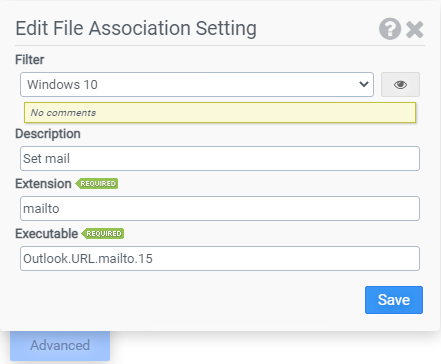Click the REQUIRED badge beside Executable
Image resolution: width=441 pixels, height=364 pixels.
point(103,234)
